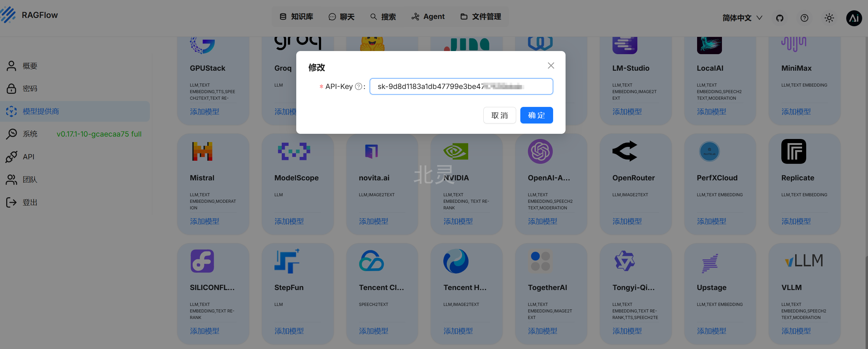The width and height of the screenshot is (868, 349).
Task: Open 系统 in the sidebar
Action: click(22, 134)
